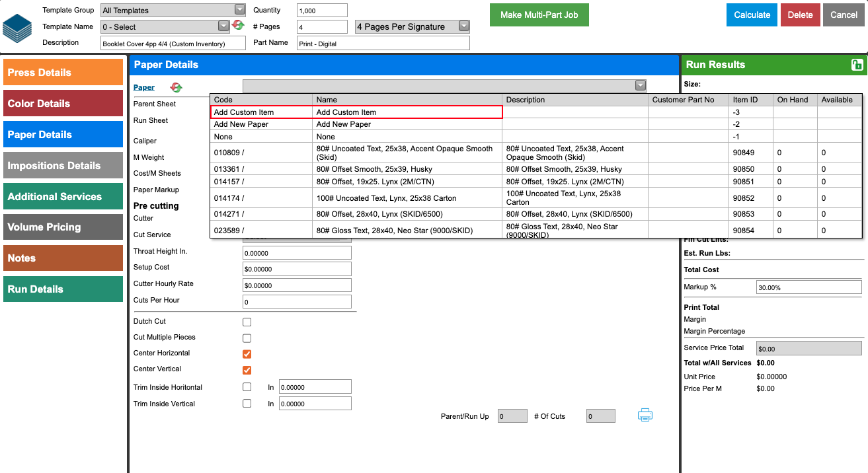
Task: Click the red Delete button
Action: pyautogui.click(x=800, y=15)
